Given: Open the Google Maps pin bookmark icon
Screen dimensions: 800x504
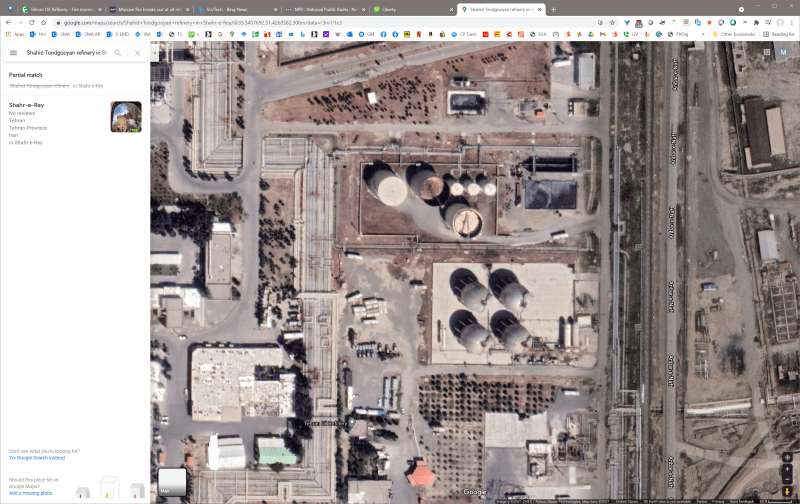Looking at the screenshot, I should coord(232,34).
